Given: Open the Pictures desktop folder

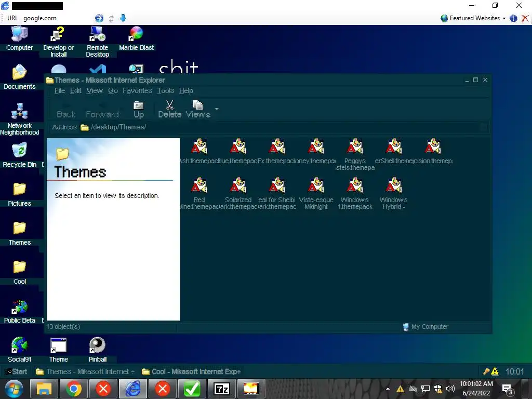Looking at the screenshot, I should click(x=19, y=194).
